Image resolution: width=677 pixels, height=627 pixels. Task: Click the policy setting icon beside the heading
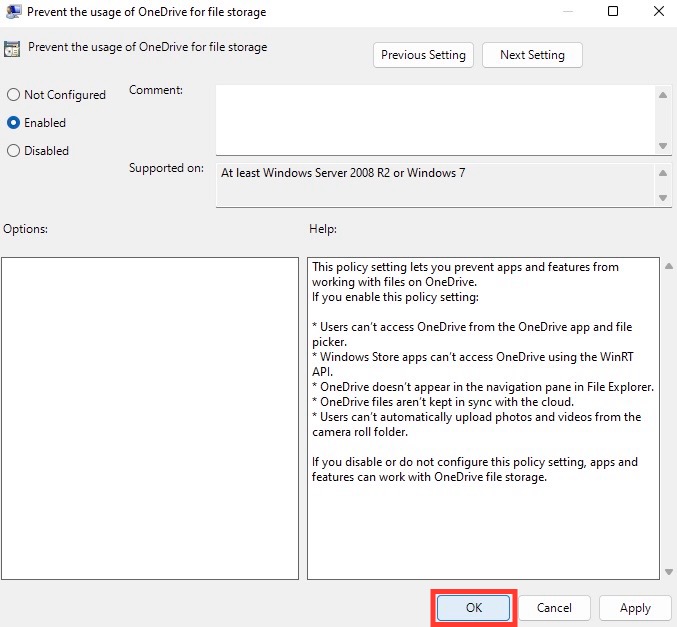click(12, 49)
